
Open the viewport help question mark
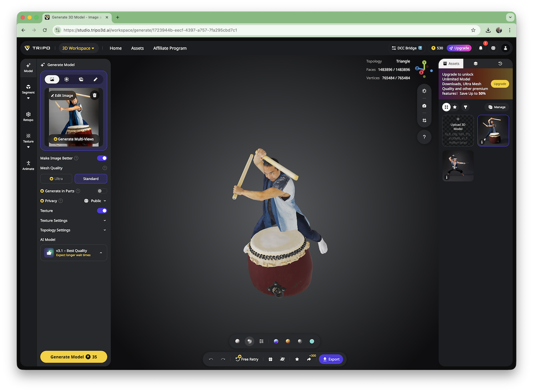pyautogui.click(x=424, y=137)
